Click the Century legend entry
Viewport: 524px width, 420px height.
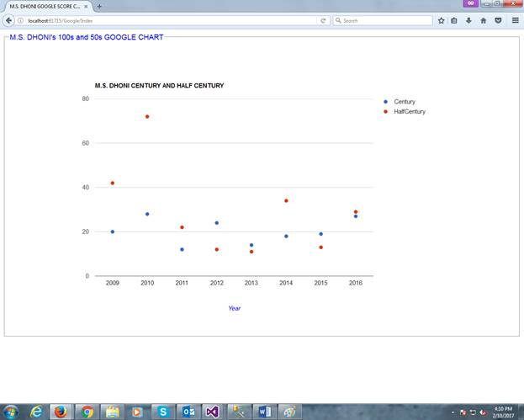point(400,102)
